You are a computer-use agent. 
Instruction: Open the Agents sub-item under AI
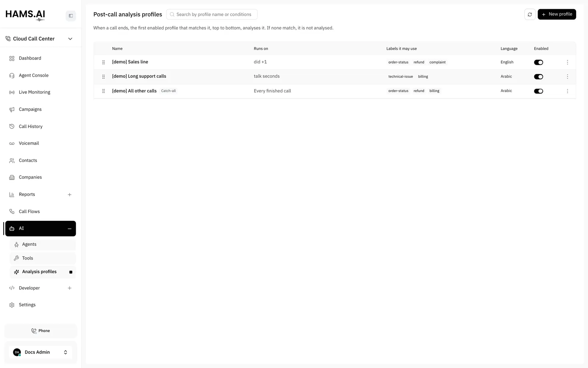tap(43, 244)
